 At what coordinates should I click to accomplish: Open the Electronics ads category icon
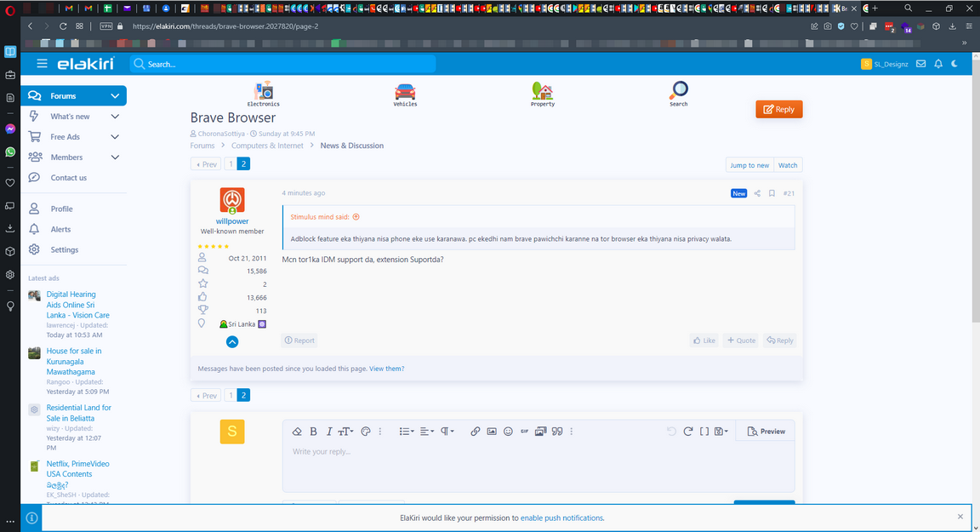263,94
